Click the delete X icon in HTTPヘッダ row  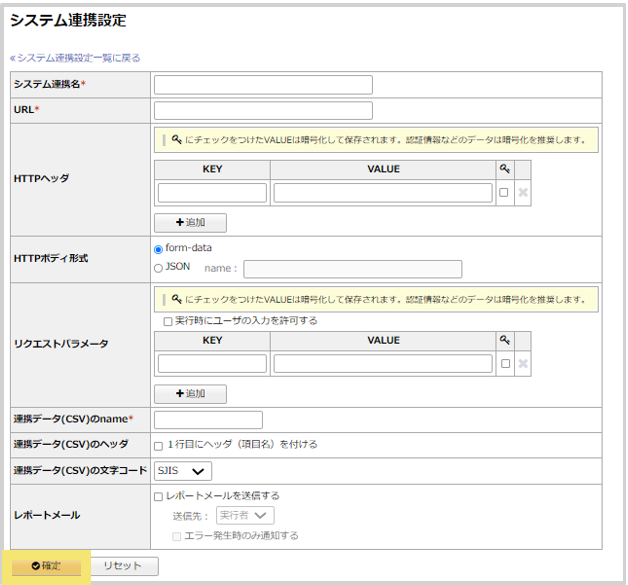pyautogui.click(x=522, y=193)
